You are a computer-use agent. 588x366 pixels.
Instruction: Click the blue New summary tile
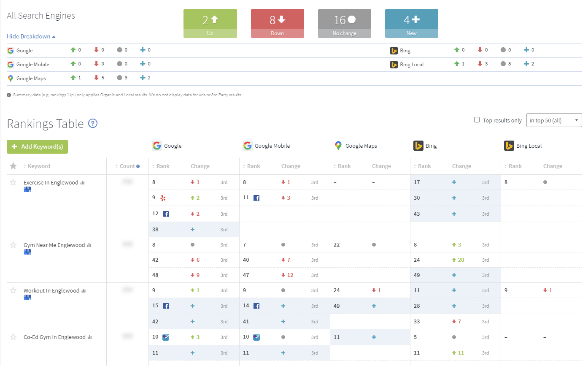point(411,24)
